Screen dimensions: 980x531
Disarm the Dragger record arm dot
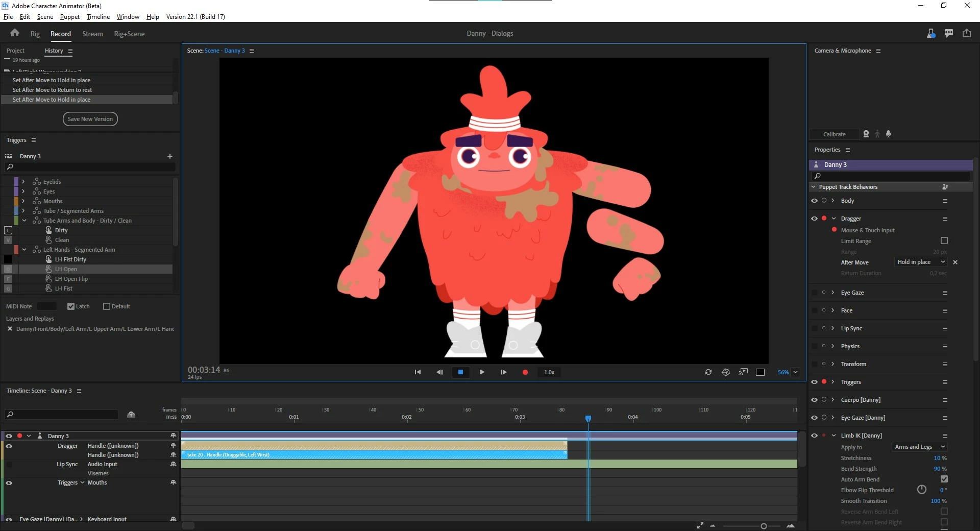(x=824, y=218)
